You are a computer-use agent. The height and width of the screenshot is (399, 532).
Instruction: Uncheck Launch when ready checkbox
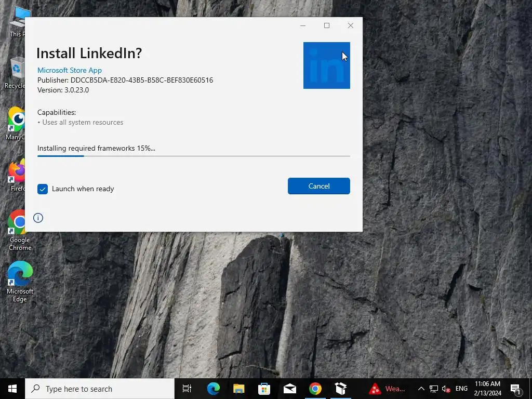tap(43, 189)
